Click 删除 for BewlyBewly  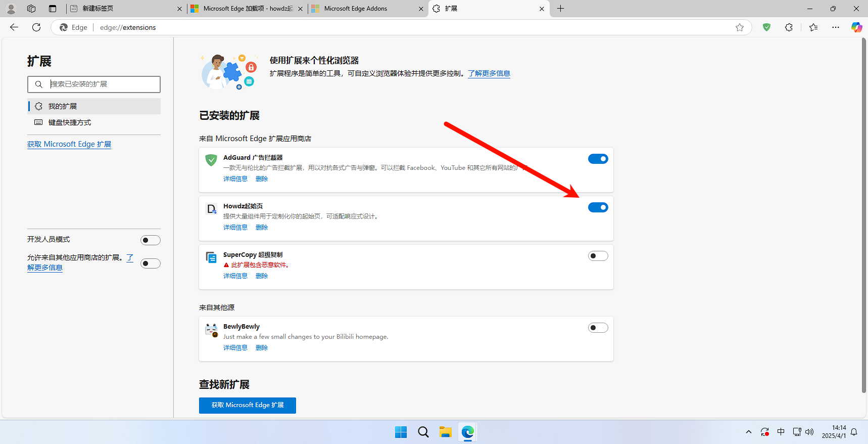(262, 348)
